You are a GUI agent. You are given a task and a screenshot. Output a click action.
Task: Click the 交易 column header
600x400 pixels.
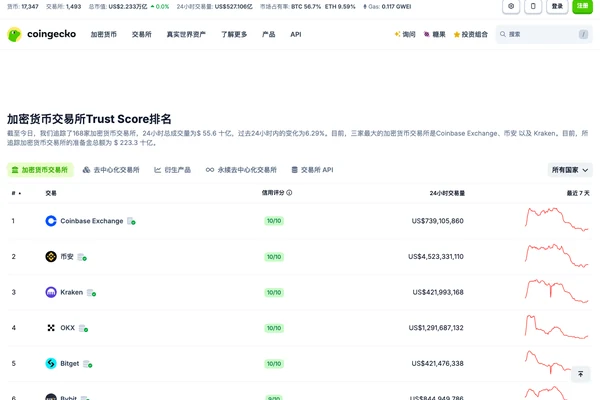click(51, 193)
